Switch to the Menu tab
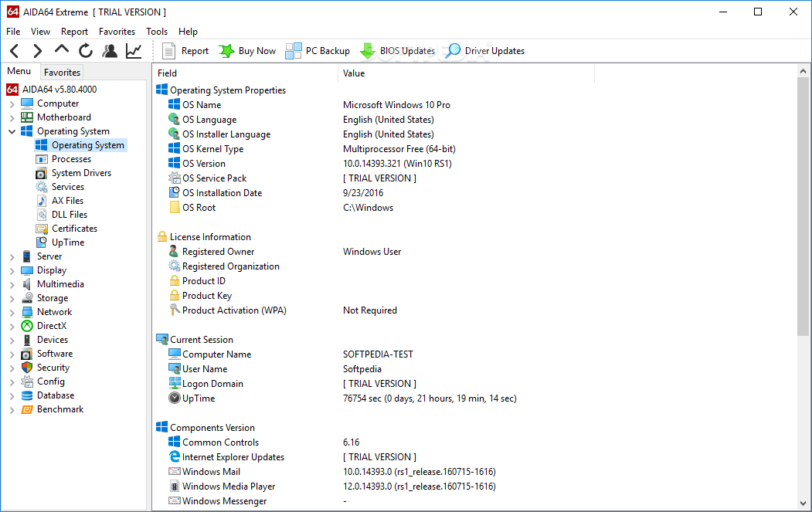The width and height of the screenshot is (812, 512). tap(19, 72)
